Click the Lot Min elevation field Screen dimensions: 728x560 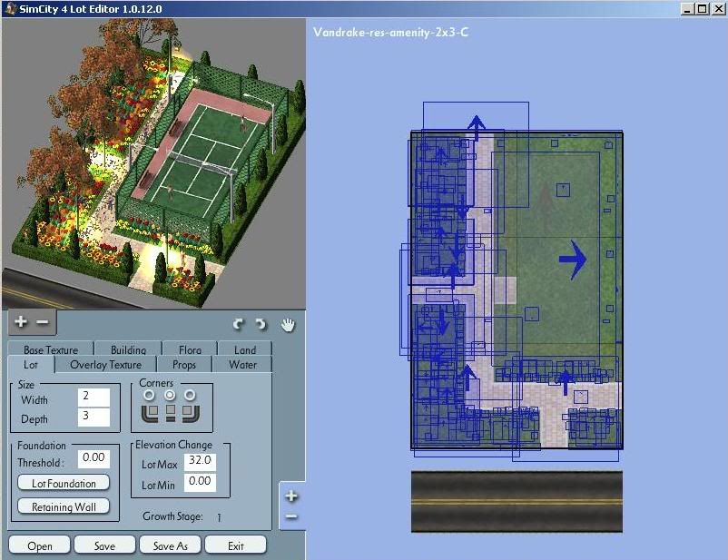(200, 483)
